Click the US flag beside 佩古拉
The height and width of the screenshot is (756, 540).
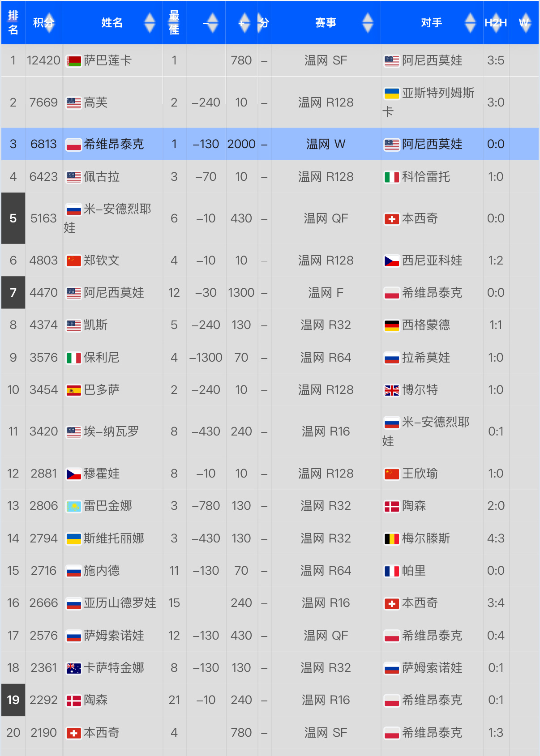click(x=74, y=177)
